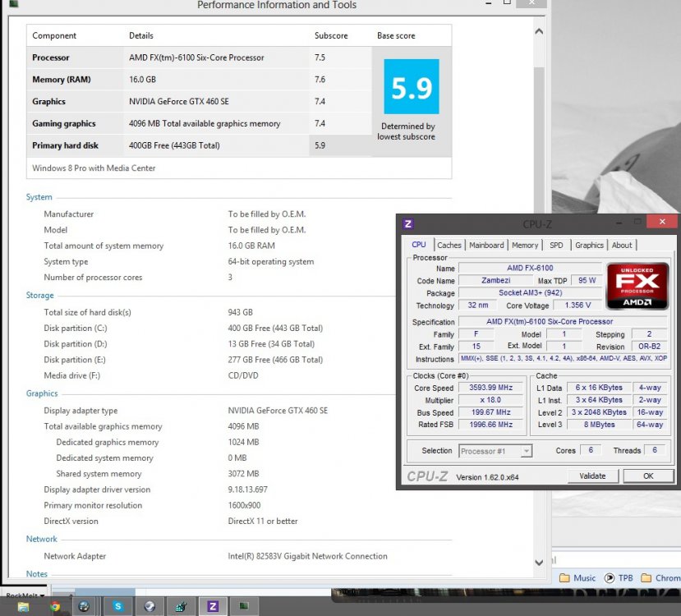Click the AMD FX-6100 Name field in CPU-Z
681x616 pixels.
pos(530,269)
